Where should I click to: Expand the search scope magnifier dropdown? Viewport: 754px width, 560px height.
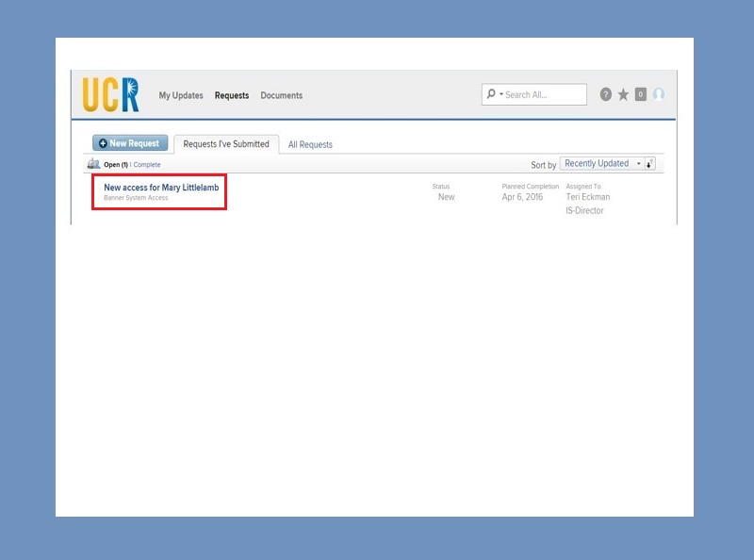[494, 94]
